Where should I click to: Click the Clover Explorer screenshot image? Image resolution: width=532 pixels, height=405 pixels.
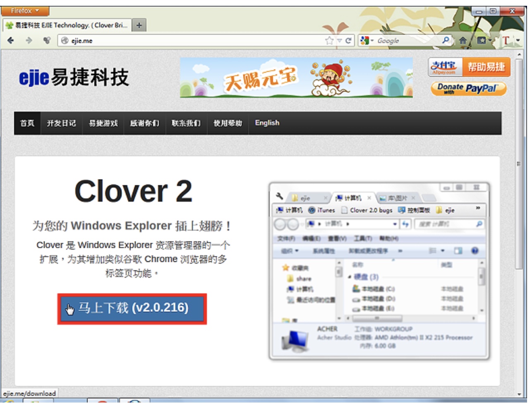[x=379, y=271]
